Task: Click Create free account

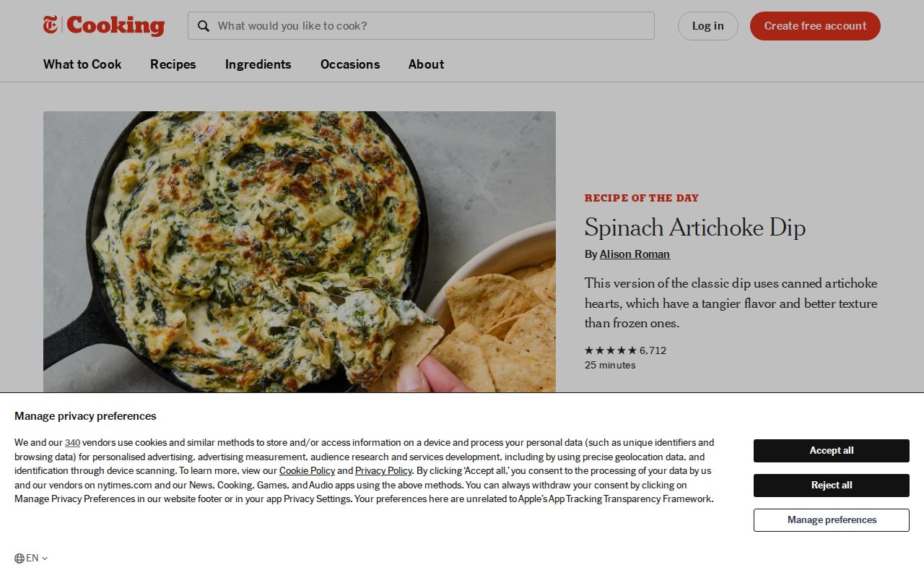Action: click(x=814, y=25)
